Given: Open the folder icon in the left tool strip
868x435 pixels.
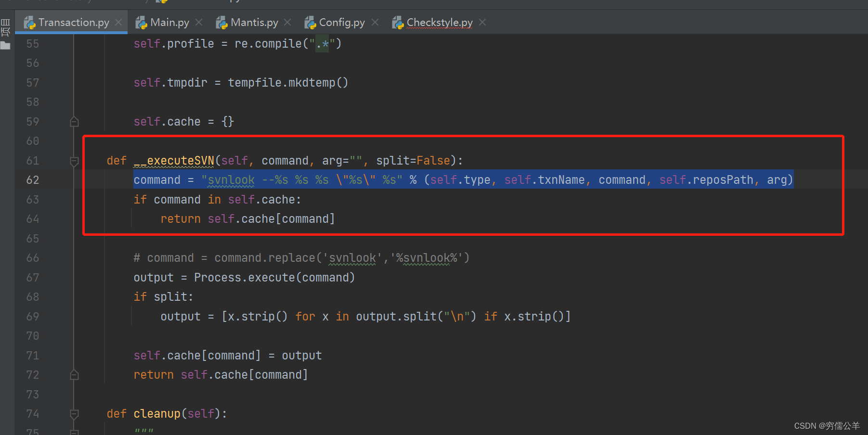Looking at the screenshot, I should click(x=5, y=46).
